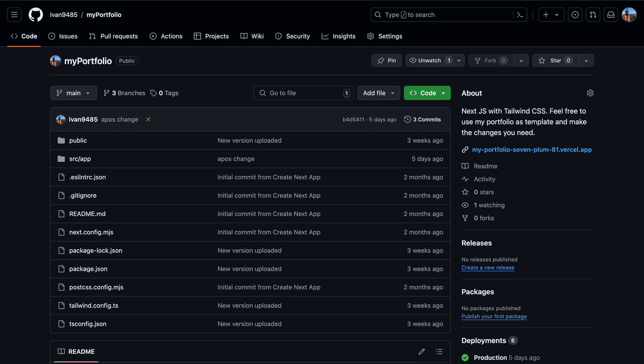Select the Code tab
The width and height of the screenshot is (644, 364).
pyautogui.click(x=24, y=36)
